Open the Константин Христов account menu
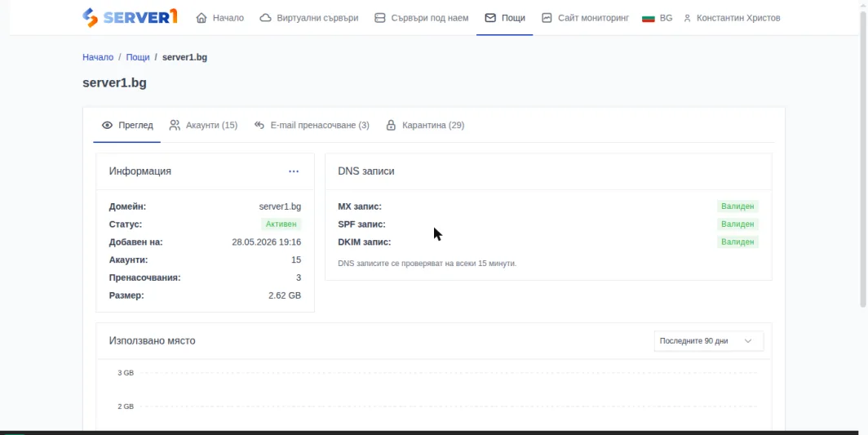Viewport: 868px width, 435px height. tap(732, 18)
